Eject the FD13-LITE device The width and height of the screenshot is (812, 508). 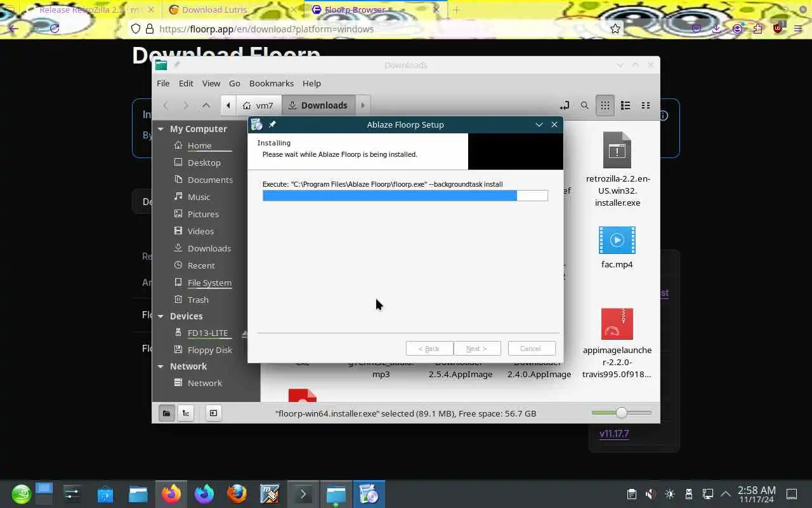pos(245,333)
